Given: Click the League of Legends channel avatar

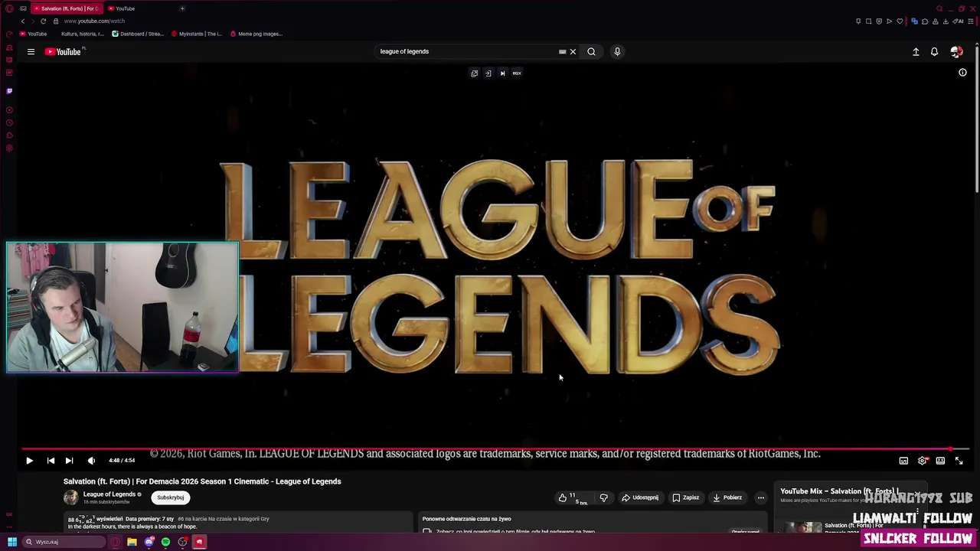Looking at the screenshot, I should (70, 497).
